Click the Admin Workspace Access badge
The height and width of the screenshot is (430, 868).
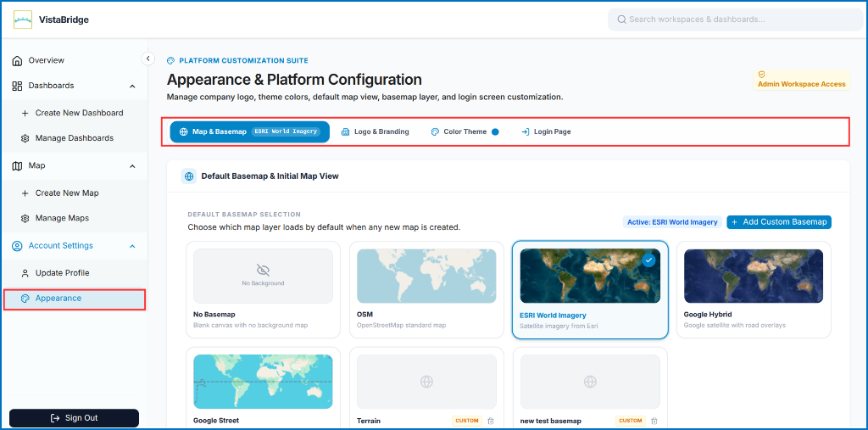(x=801, y=81)
